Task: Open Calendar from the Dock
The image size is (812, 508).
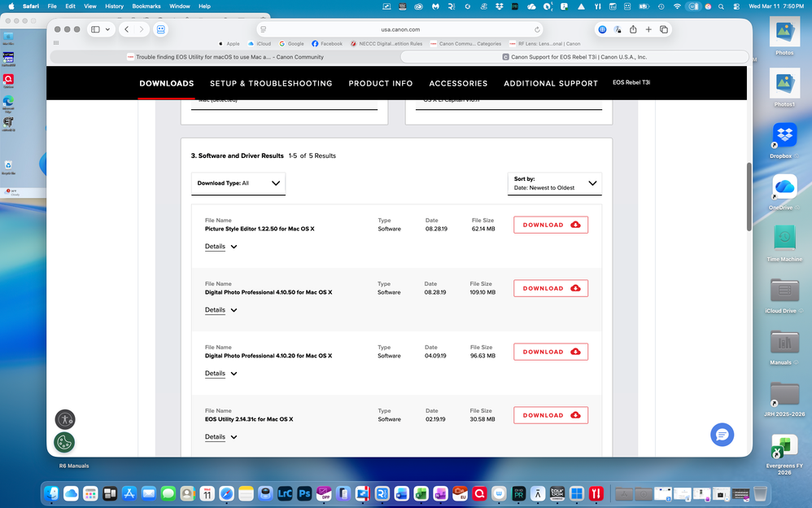Action: pyautogui.click(x=207, y=493)
